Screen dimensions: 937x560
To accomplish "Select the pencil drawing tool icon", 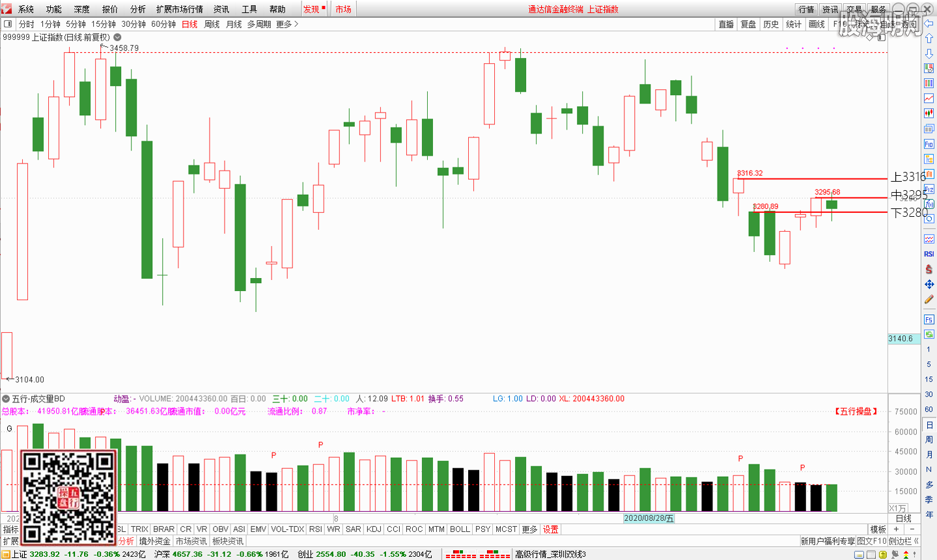I will pos(929,300).
